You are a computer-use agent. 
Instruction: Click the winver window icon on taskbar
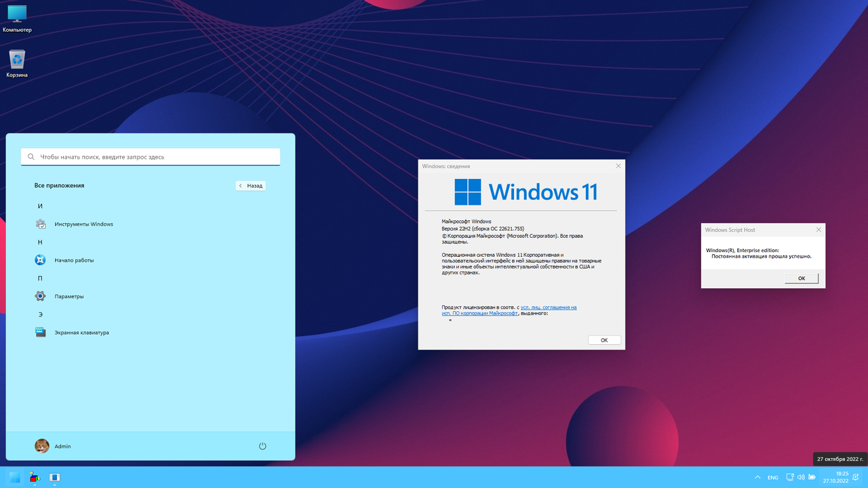pyautogui.click(x=55, y=477)
